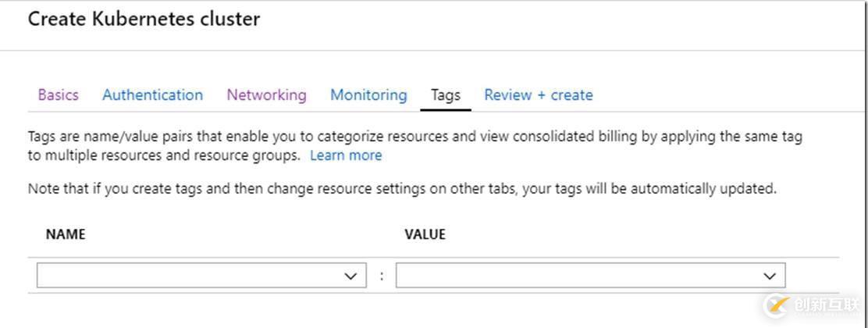Click the active Tags tab
Screen dimensions: 868x328
tap(445, 95)
